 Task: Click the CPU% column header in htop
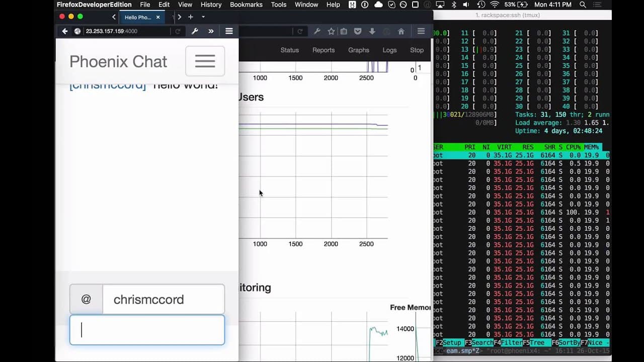(x=573, y=147)
